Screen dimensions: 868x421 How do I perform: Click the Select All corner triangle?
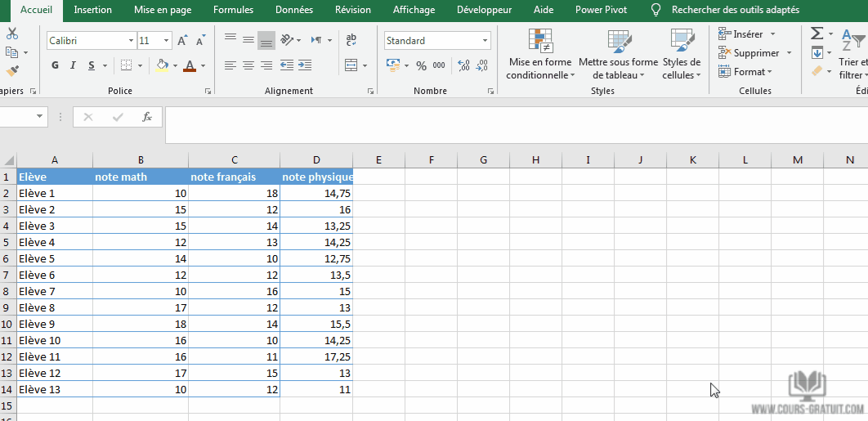point(8,160)
